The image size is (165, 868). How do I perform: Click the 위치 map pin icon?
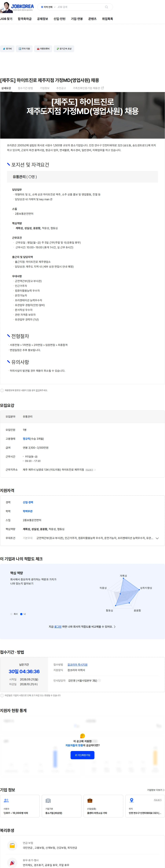(132, 800)
